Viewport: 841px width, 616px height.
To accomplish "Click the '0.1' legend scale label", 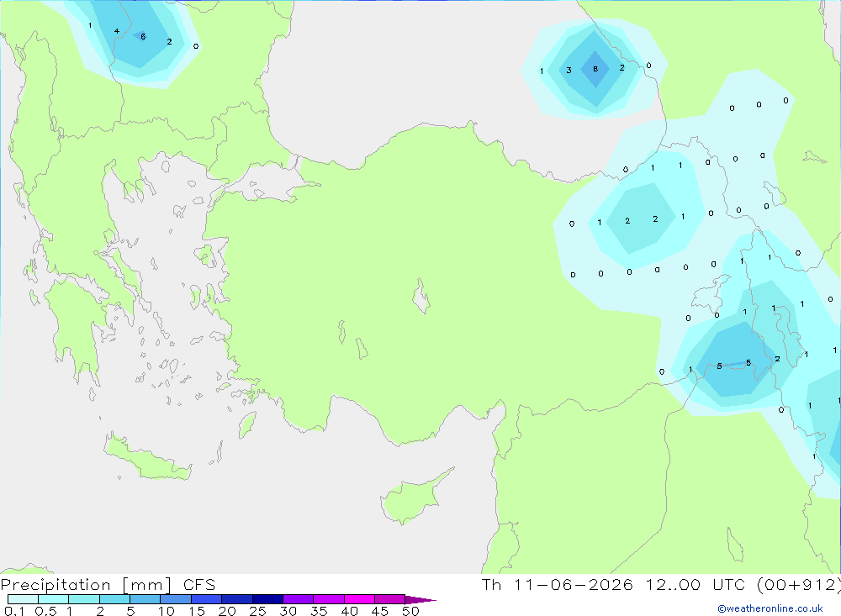I will click(x=14, y=611).
